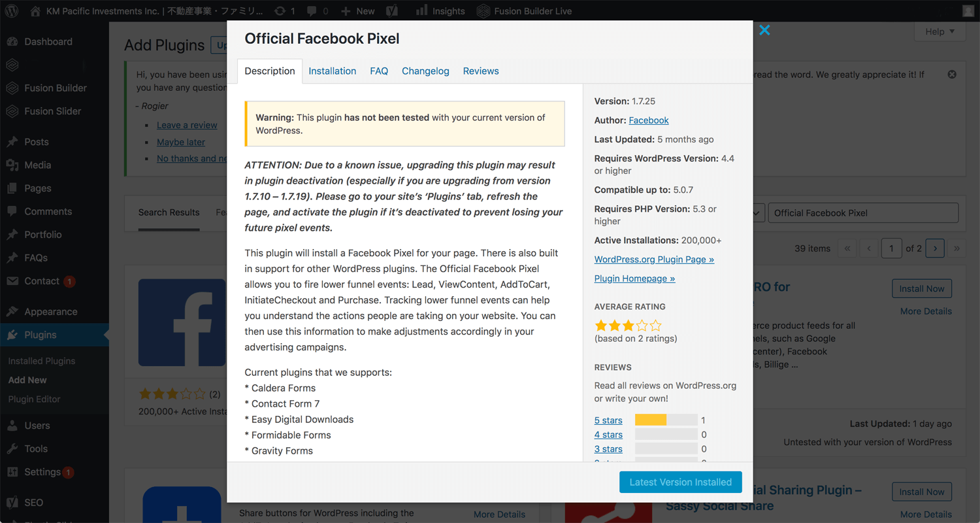
Task: Click the Portfolio sidebar icon
Action: point(12,235)
